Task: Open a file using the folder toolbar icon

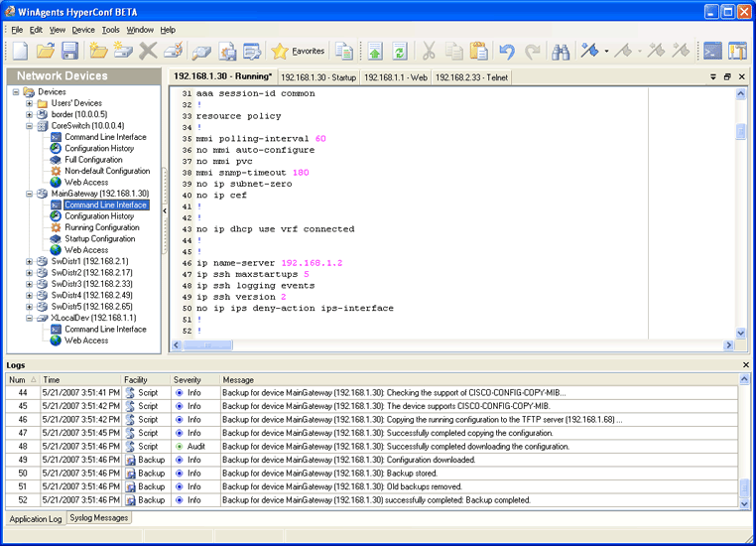Action: coord(46,51)
